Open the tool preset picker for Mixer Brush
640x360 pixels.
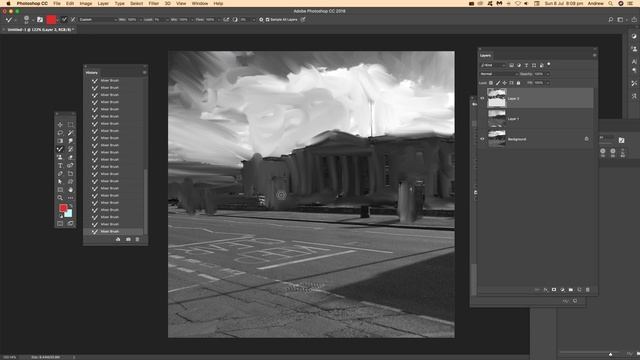pyautogui.click(x=10, y=20)
